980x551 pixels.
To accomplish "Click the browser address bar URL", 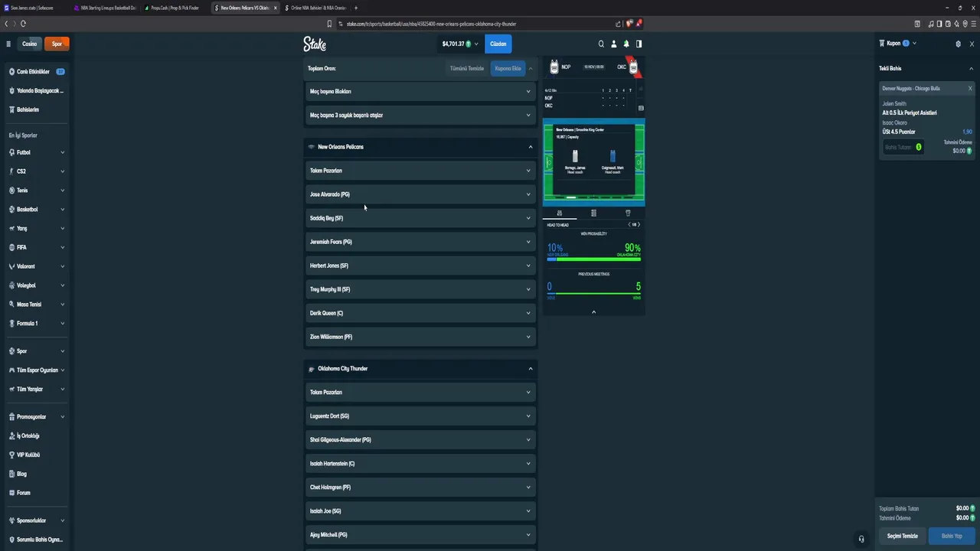I will [431, 24].
